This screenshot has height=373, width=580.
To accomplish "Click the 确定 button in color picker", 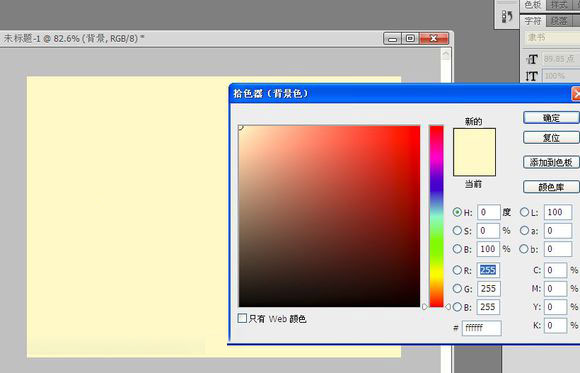I will (x=552, y=118).
